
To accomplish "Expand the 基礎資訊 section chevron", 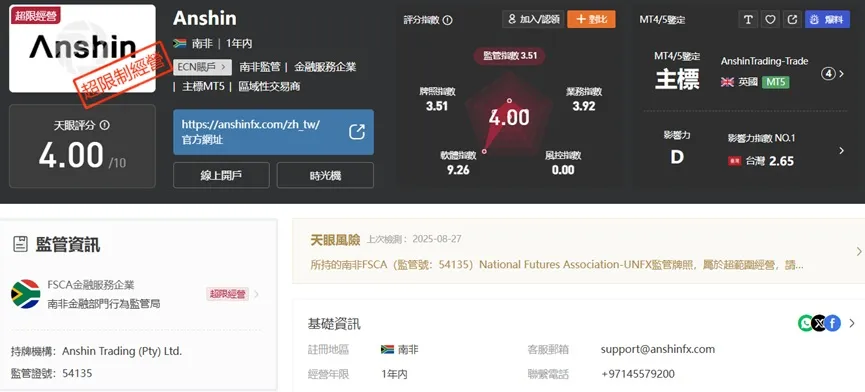I will (852, 323).
